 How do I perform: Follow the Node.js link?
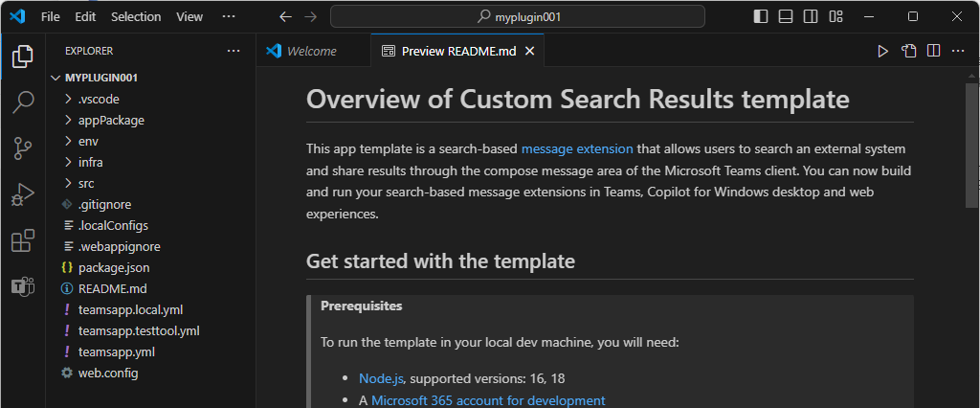[x=381, y=378]
